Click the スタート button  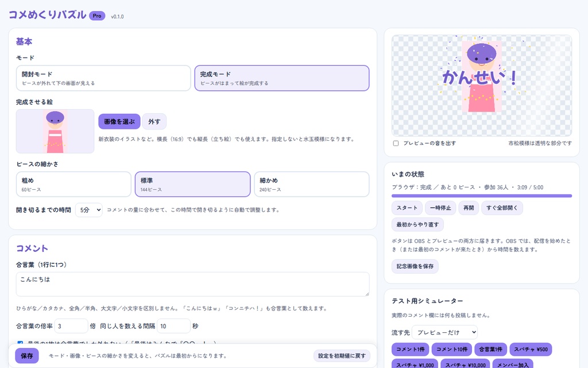click(407, 208)
